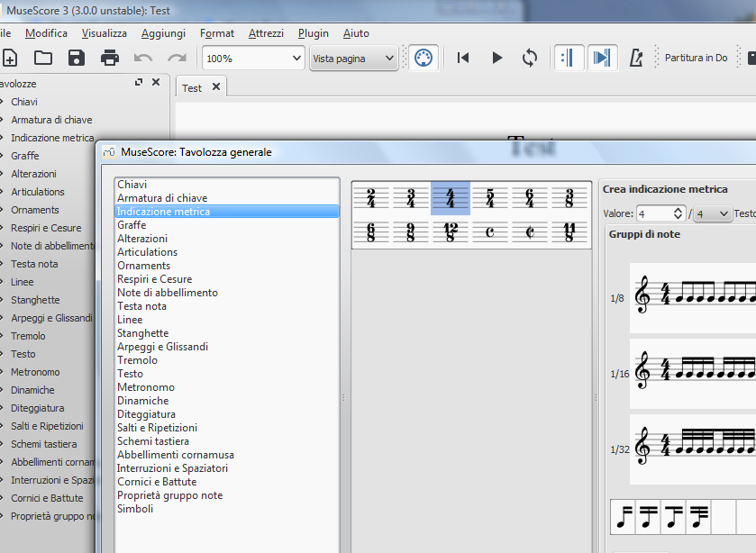
Task: Select Indicazione metrica in dialog list
Action: click(226, 212)
